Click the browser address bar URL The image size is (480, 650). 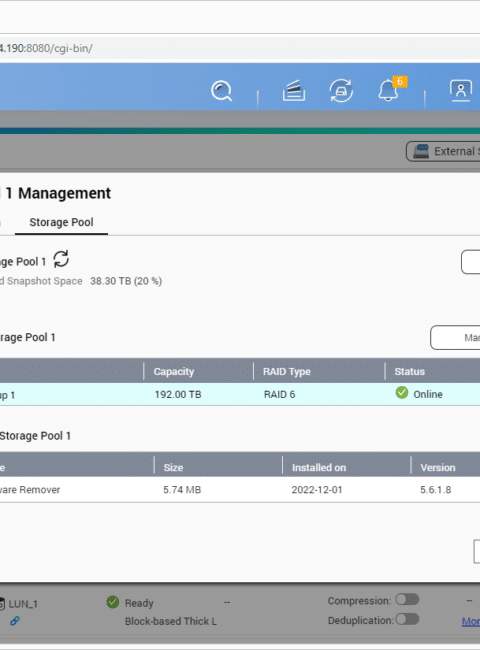click(x=46, y=49)
